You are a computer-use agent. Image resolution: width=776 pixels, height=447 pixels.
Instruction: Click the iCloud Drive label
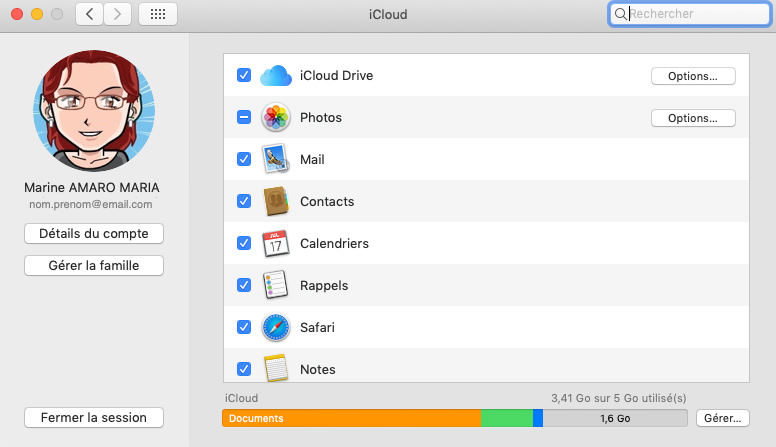337,76
